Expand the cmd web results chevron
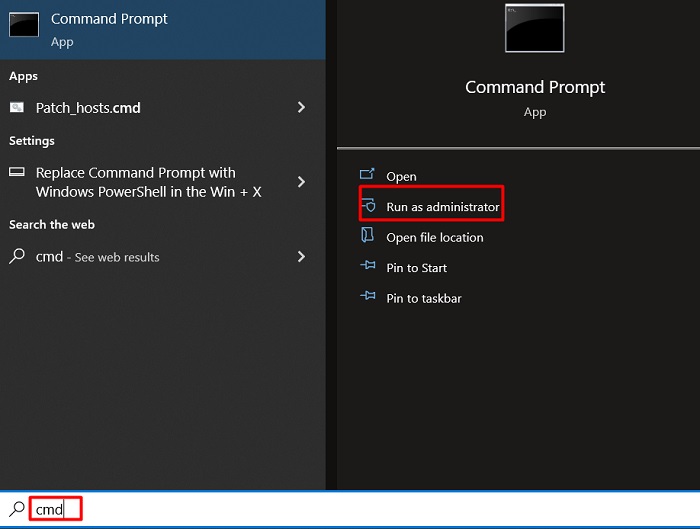 pyautogui.click(x=301, y=256)
